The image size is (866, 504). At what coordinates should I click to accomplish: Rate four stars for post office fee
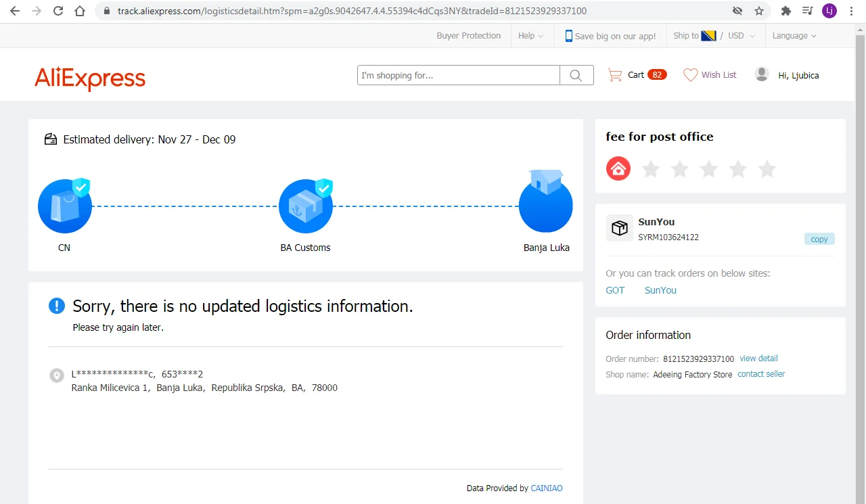click(x=738, y=168)
